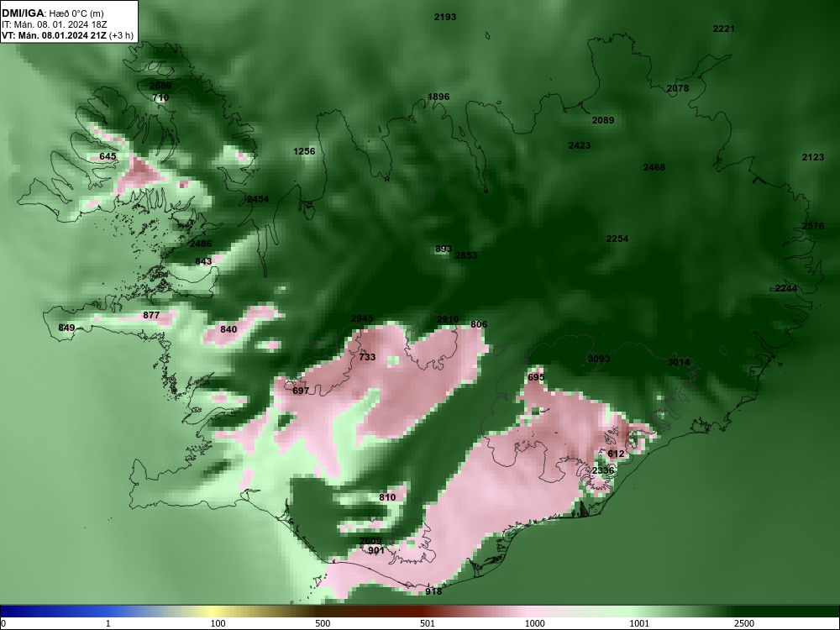Click the 2853 height value
The height and width of the screenshot is (630, 840).
click(465, 255)
